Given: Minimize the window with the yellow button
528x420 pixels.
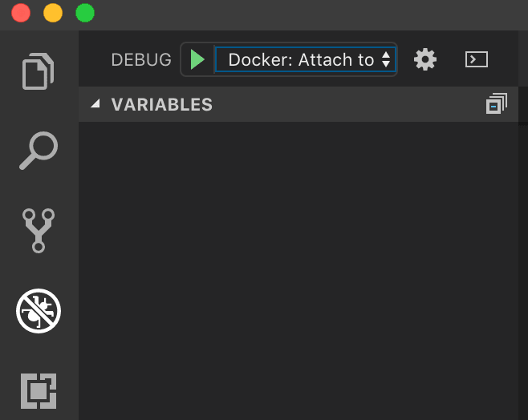Looking at the screenshot, I should pyautogui.click(x=53, y=13).
